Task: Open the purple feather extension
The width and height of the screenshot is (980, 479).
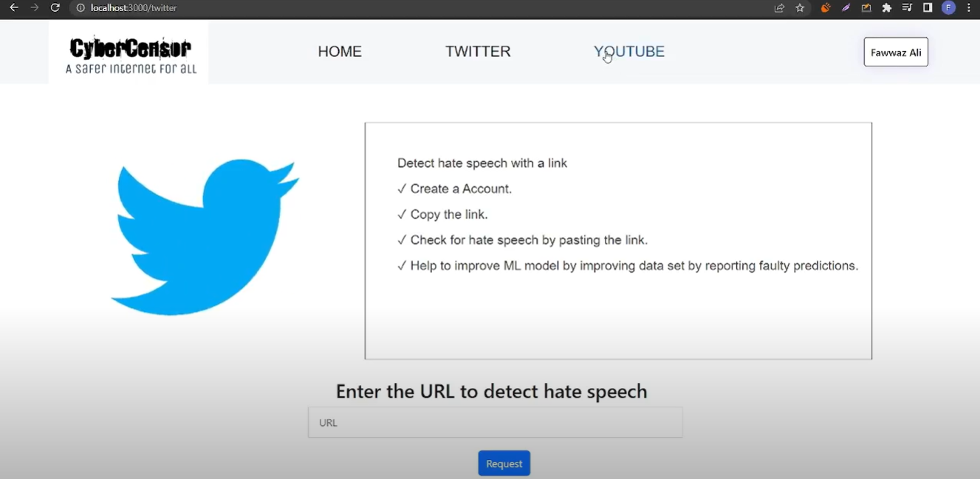Action: [x=846, y=8]
